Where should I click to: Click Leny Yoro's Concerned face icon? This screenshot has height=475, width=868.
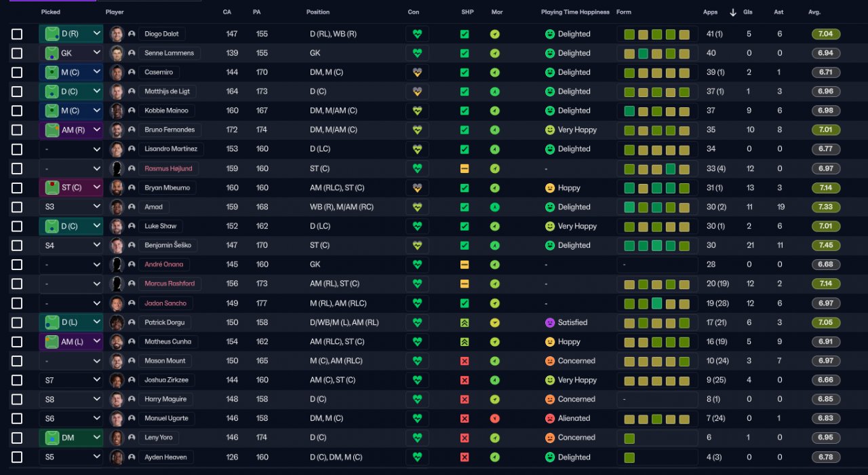pos(550,438)
